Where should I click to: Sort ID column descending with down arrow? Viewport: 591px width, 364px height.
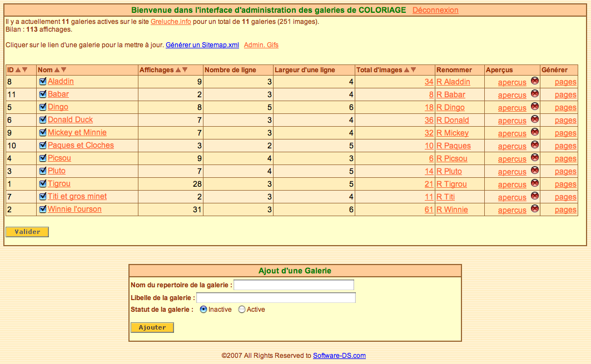tap(25, 69)
